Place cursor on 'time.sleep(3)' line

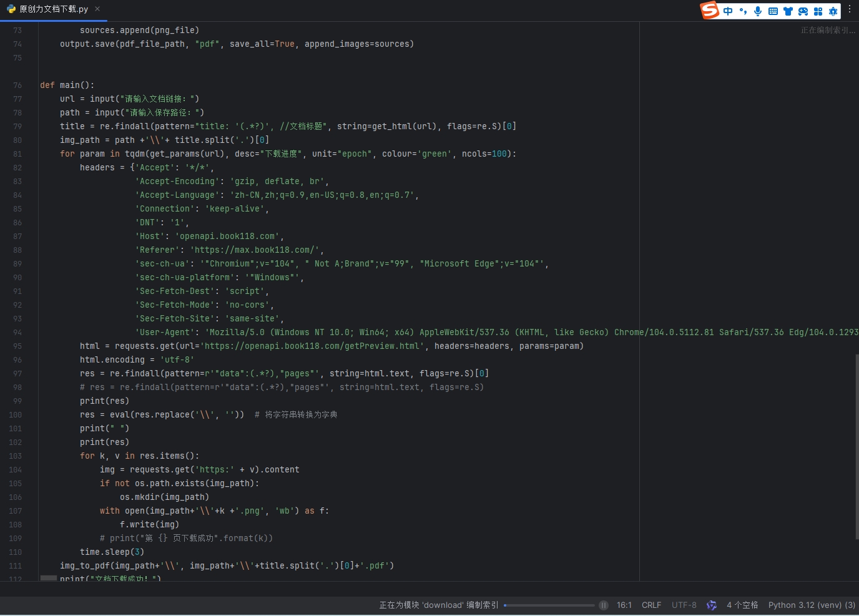tap(112, 552)
